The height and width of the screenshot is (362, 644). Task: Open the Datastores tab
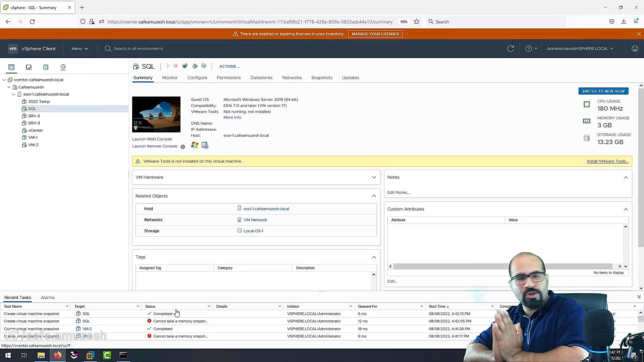pyautogui.click(x=261, y=78)
